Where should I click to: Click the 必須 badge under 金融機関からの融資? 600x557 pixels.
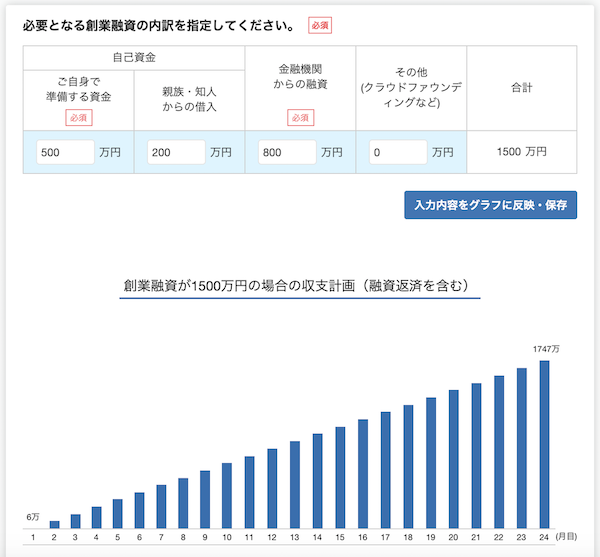(300, 117)
